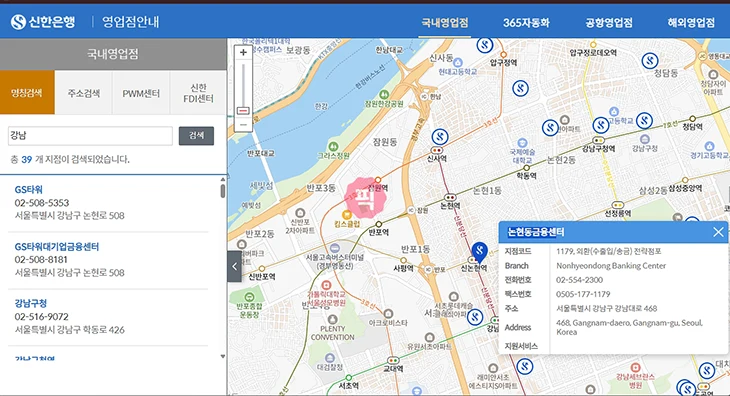The width and height of the screenshot is (730, 396).
Task: Go to 공항영업점 menu
Action: pyautogui.click(x=608, y=23)
